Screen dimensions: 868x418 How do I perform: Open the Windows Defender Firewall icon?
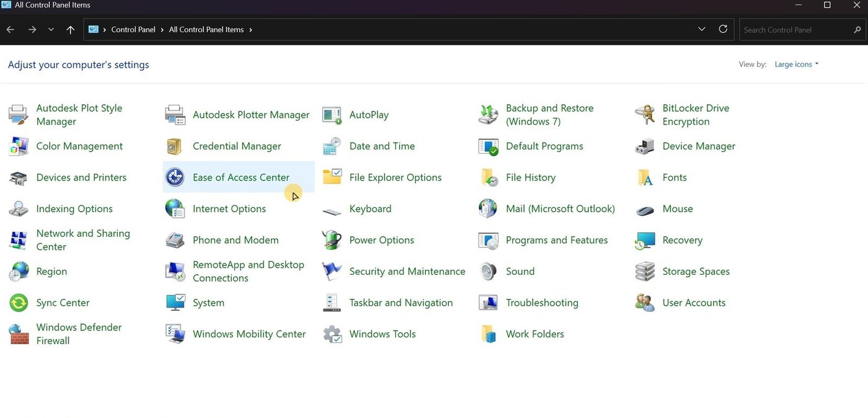tap(18, 334)
